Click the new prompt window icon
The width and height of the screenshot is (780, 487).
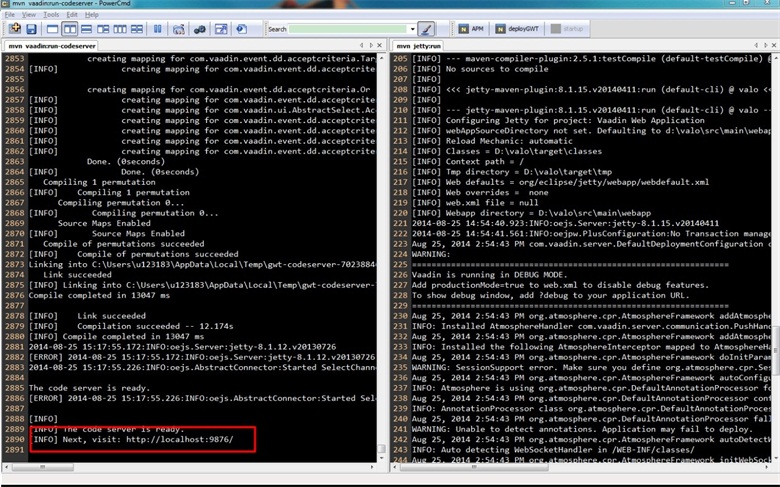tap(15, 29)
